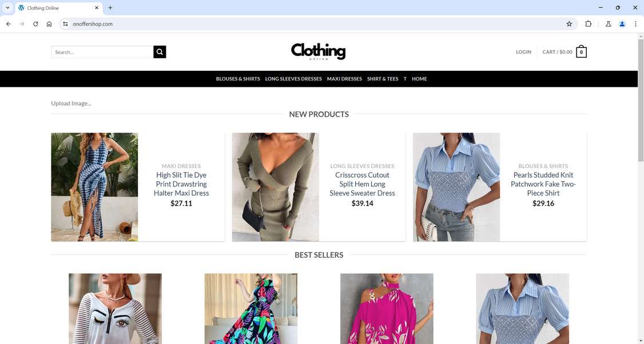Viewport: 644px width, 344px height.
Task: Click the Clothing Online logo
Action: (x=319, y=52)
